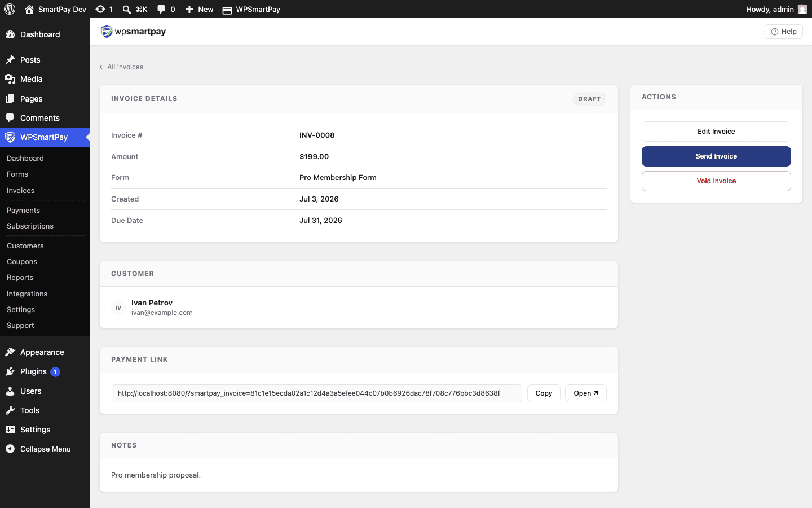Image resolution: width=812 pixels, height=508 pixels.
Task: Click the Comments icon in sidebar
Action: click(x=10, y=118)
